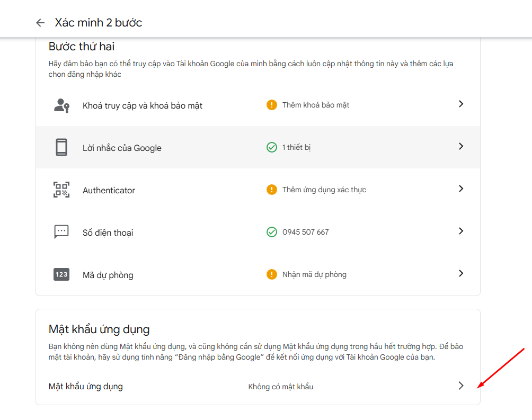Image resolution: width=532 pixels, height=420 pixels.
Task: Click the 123 backup codes icon
Action: (61, 274)
